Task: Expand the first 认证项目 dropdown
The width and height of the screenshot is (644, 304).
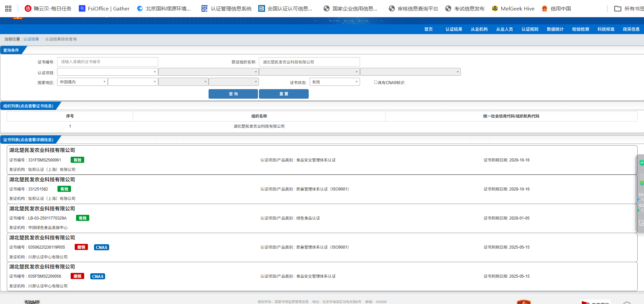Action: click(x=107, y=72)
